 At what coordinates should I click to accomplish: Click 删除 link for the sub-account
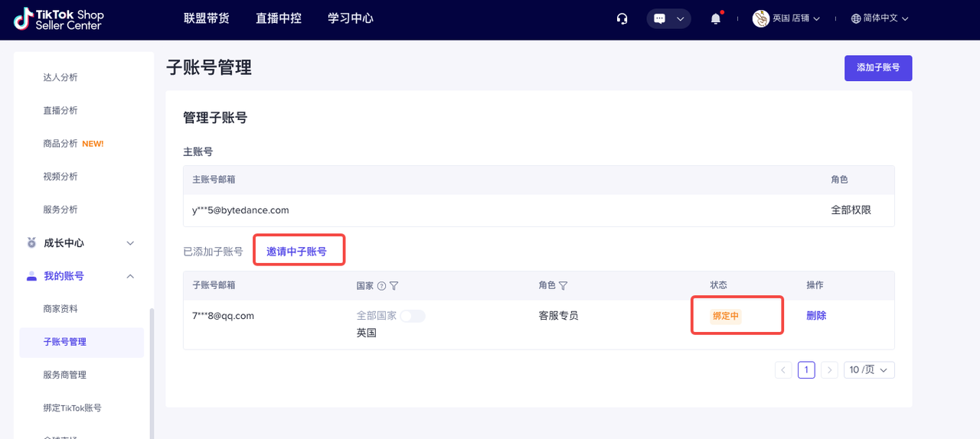pyautogui.click(x=816, y=315)
